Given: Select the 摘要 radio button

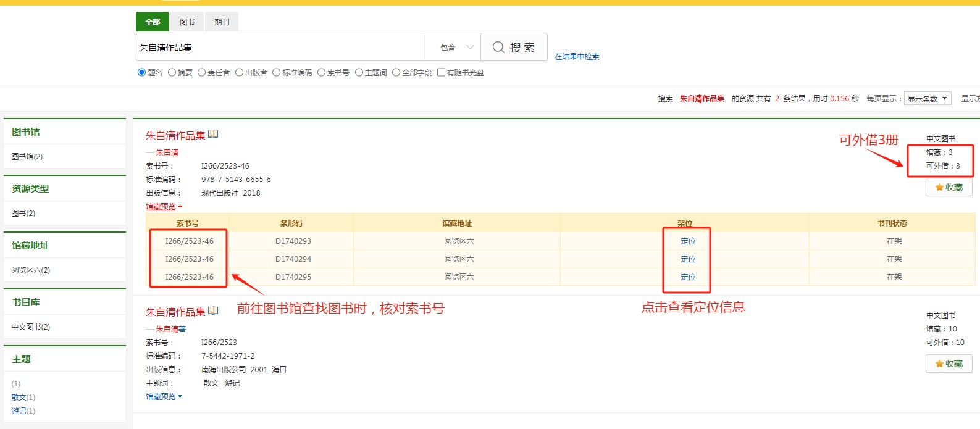Looking at the screenshot, I should click(172, 73).
